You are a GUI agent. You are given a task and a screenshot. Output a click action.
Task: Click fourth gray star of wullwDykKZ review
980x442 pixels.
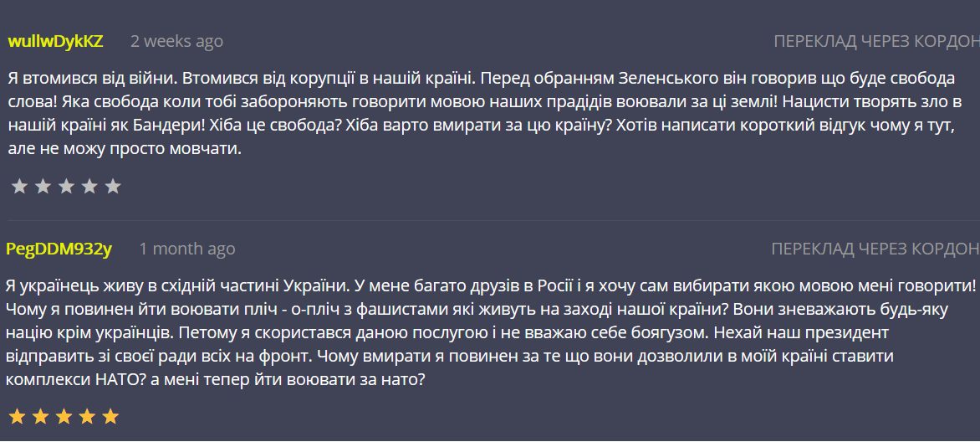pyautogui.click(x=89, y=187)
